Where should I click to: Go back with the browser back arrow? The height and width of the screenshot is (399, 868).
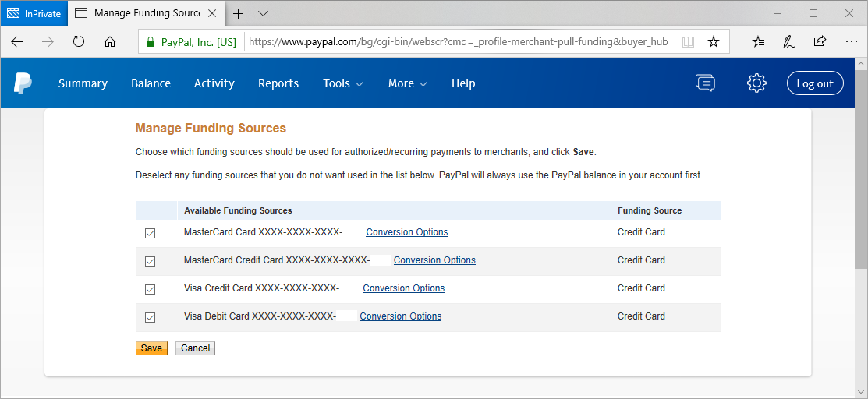coord(17,41)
